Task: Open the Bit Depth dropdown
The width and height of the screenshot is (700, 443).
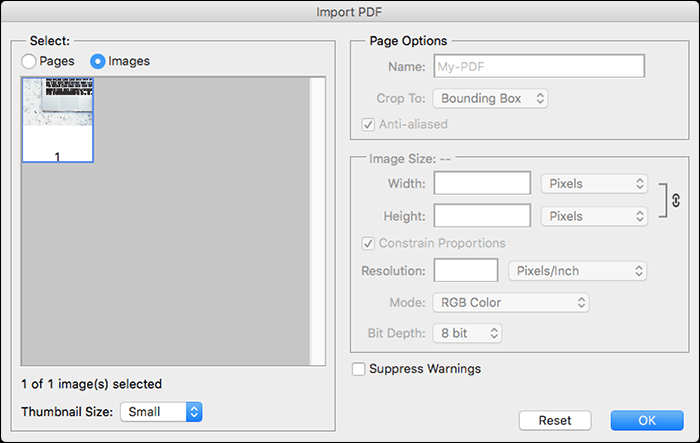Action: click(x=468, y=333)
